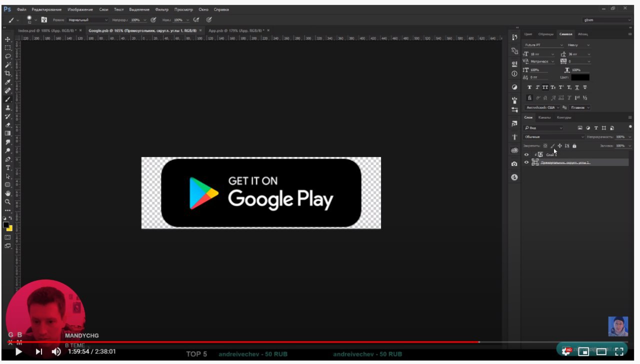
Task: Select the Healing Brush tool
Action: click(7, 90)
